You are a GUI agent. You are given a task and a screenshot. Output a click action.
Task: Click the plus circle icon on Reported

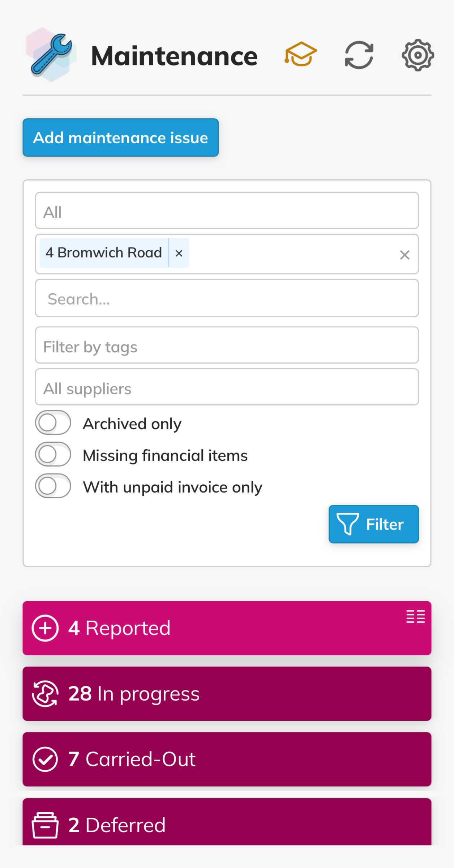point(45,628)
